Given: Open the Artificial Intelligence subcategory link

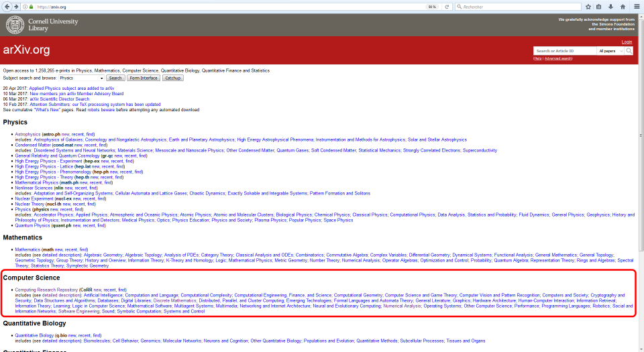Looking at the screenshot, I should point(103,295).
